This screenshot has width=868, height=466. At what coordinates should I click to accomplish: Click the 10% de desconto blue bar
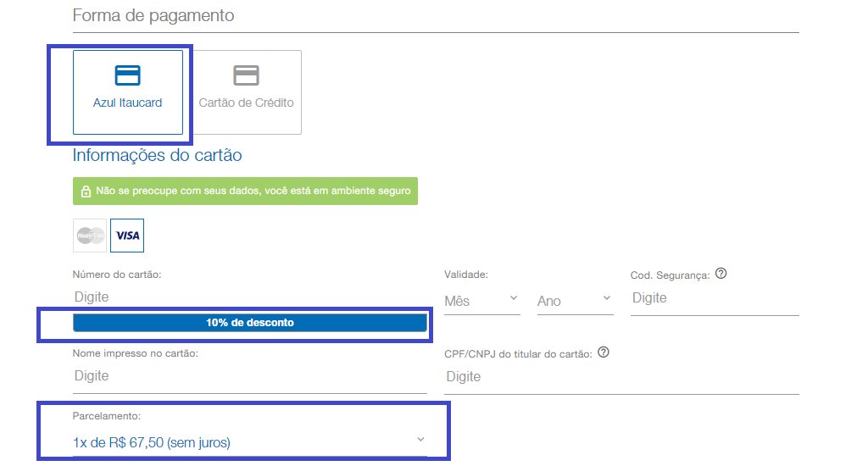250,323
